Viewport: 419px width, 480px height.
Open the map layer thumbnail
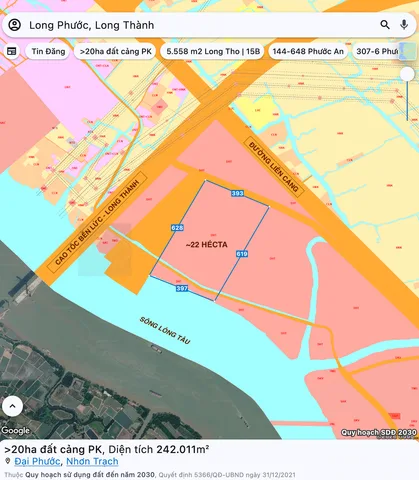pos(408,51)
